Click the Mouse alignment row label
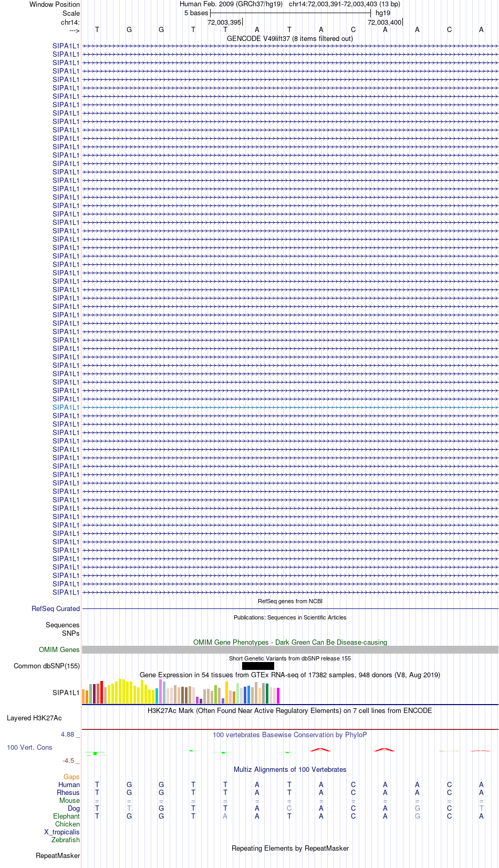Screen dimensions: 499x868 click(69, 800)
